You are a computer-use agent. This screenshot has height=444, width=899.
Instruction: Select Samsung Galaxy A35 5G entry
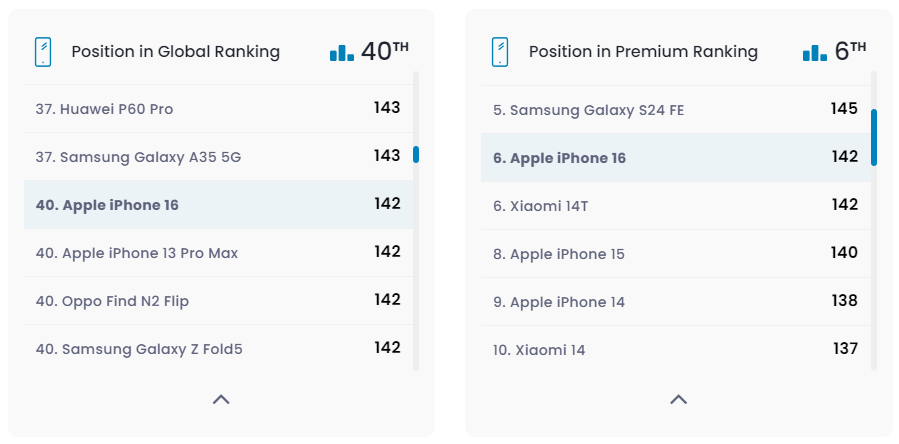(x=138, y=157)
